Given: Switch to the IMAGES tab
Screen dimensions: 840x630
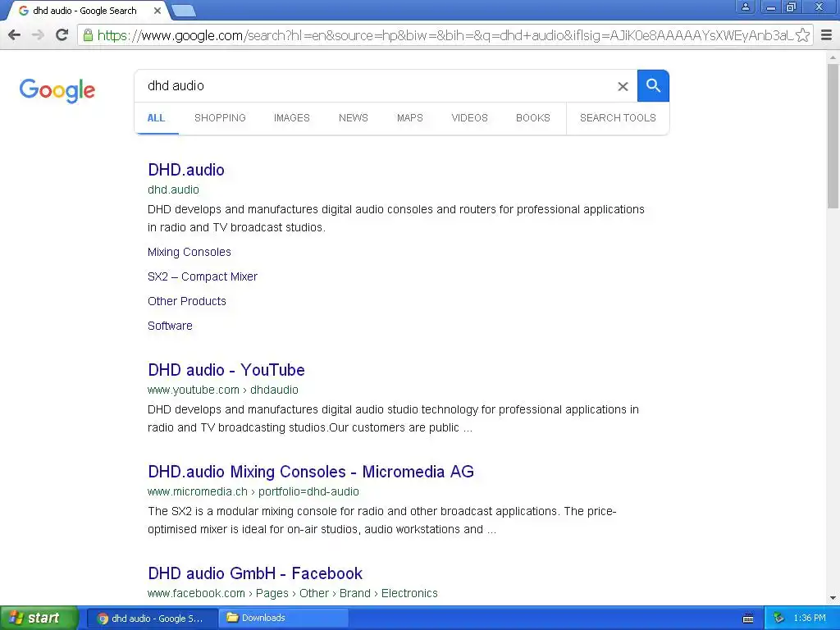Looking at the screenshot, I should point(292,118).
